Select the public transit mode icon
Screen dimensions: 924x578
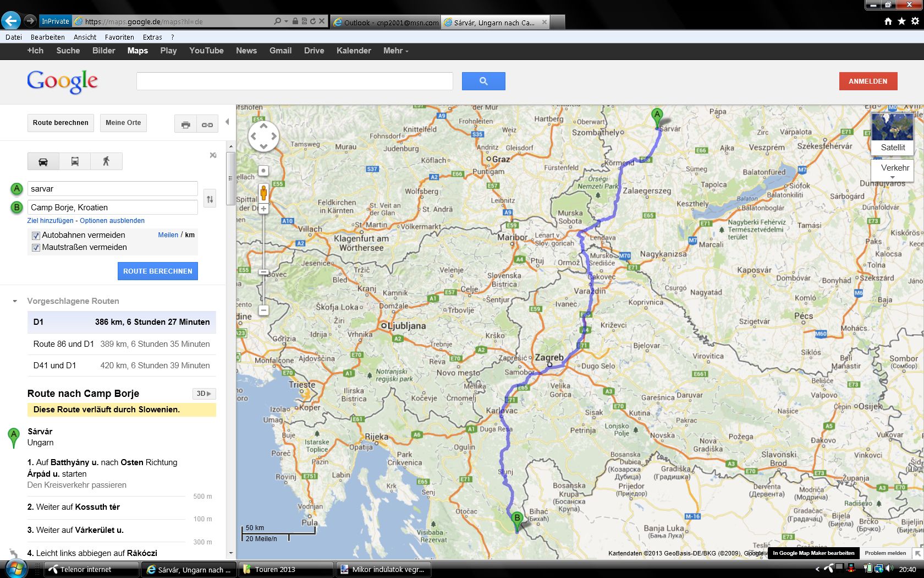[x=75, y=161]
